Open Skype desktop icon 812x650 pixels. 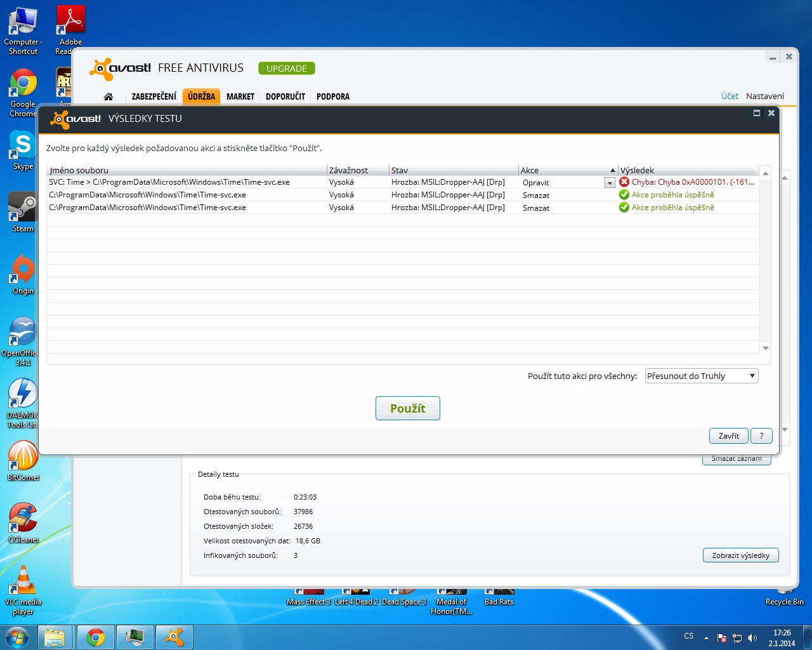point(23,150)
